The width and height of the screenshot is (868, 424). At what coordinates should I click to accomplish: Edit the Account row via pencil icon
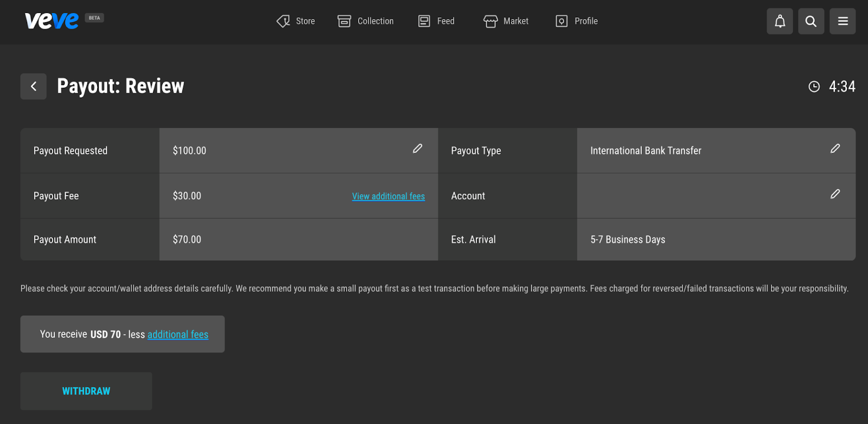coord(835,194)
